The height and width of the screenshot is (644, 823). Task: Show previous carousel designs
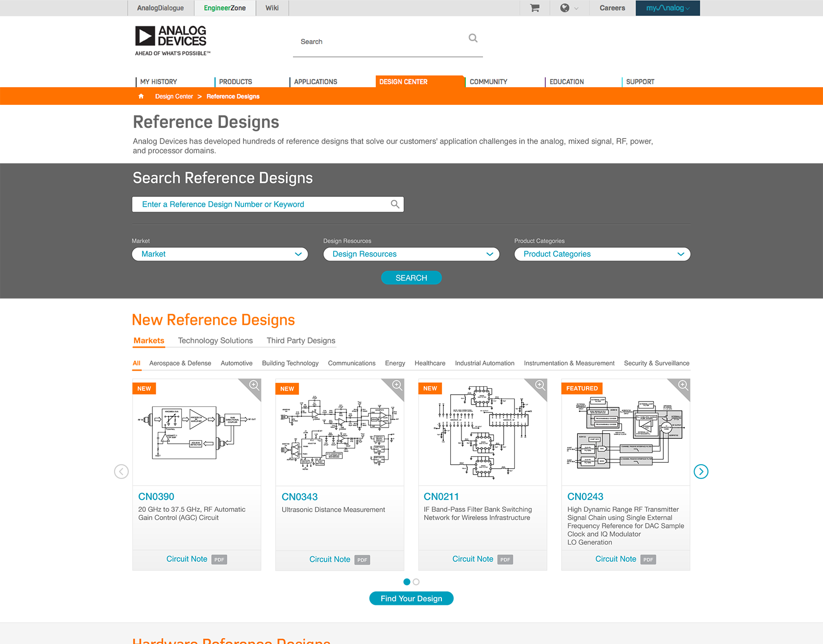121,471
